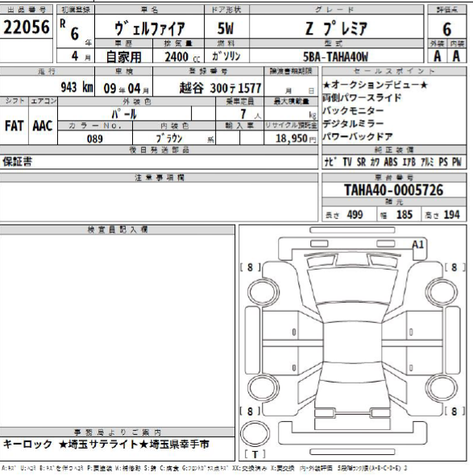Select the overall score 6 cell
The height and width of the screenshot is (476, 473).
coord(446,30)
